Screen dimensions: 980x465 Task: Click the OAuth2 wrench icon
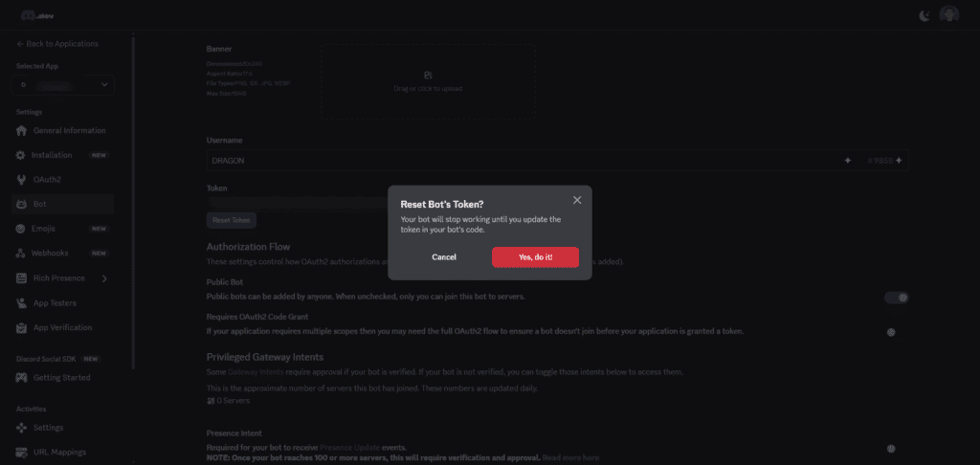[21, 179]
